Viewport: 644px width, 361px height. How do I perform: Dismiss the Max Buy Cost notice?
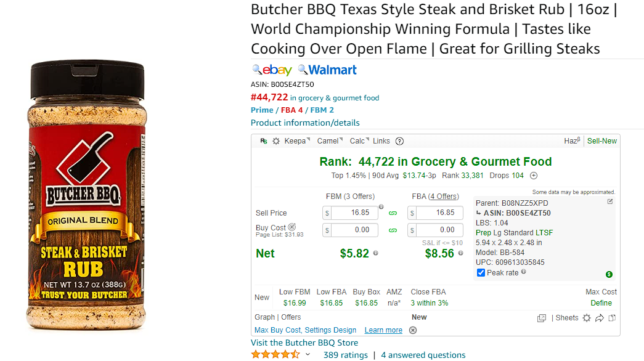click(x=413, y=330)
